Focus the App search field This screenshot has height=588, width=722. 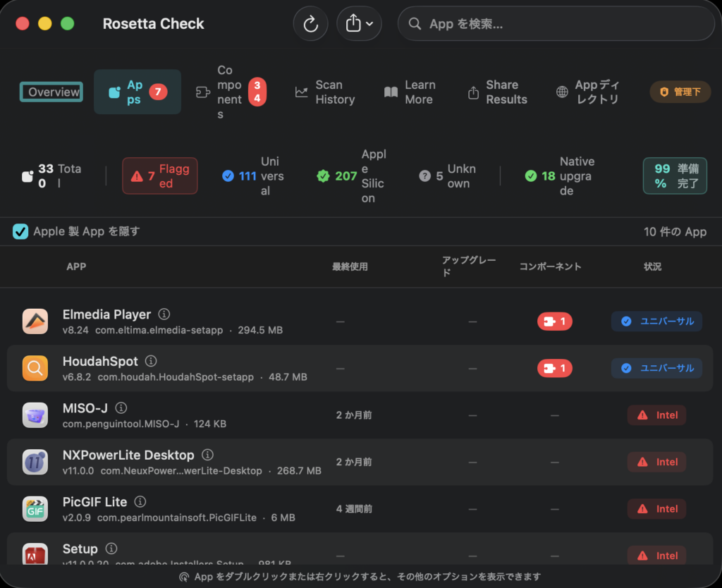click(x=556, y=23)
